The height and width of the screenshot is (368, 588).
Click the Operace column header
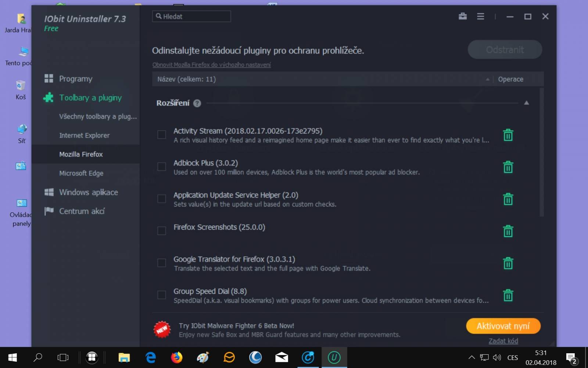(x=510, y=79)
